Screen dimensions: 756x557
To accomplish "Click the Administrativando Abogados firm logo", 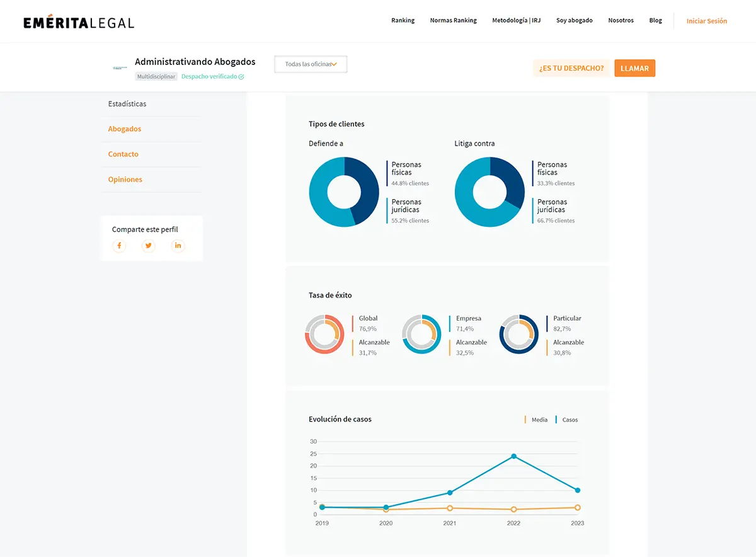I will pos(120,68).
